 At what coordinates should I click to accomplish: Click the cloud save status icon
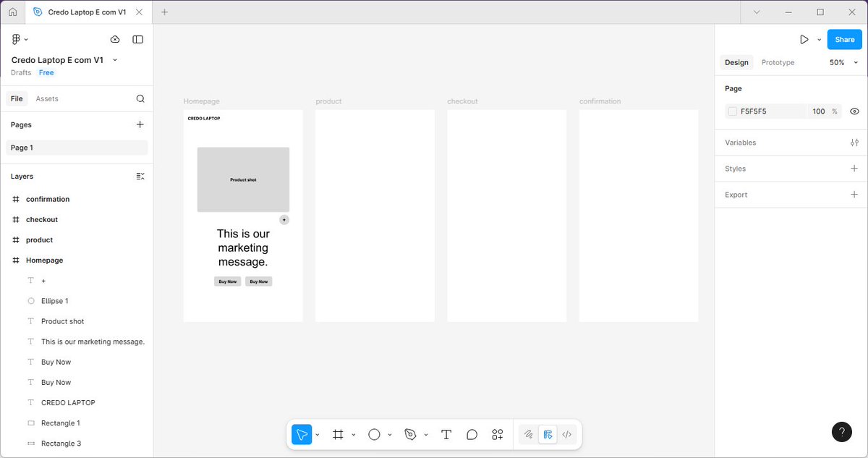click(x=115, y=39)
